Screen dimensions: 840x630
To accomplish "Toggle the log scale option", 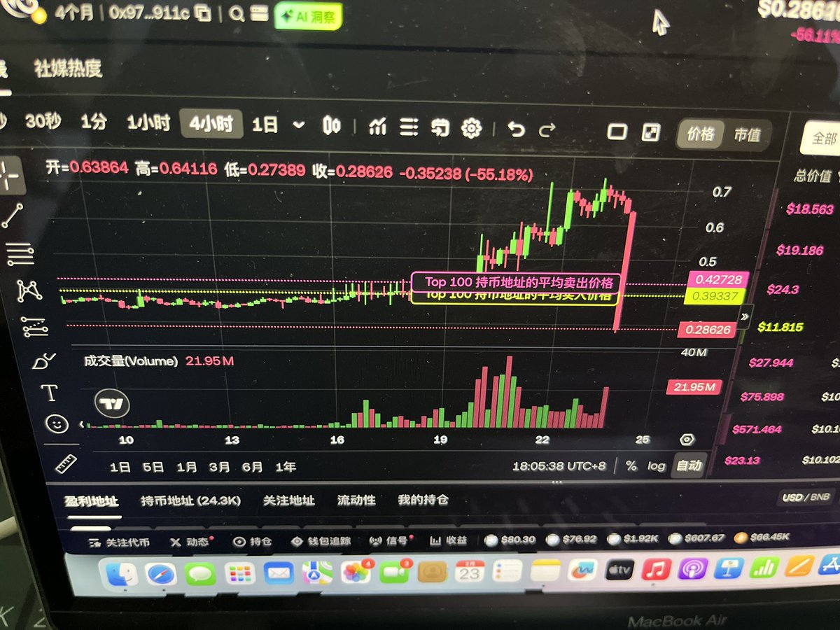I will 656,465.
